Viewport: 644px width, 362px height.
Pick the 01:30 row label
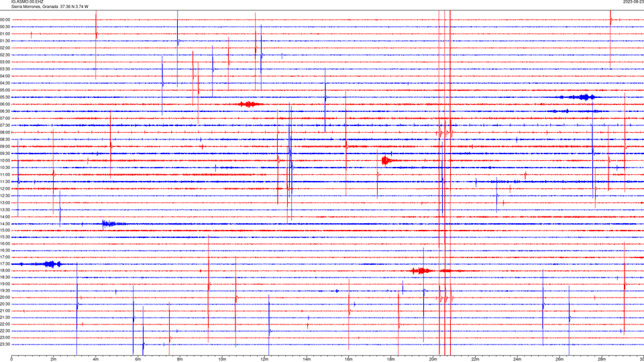tap(5, 41)
